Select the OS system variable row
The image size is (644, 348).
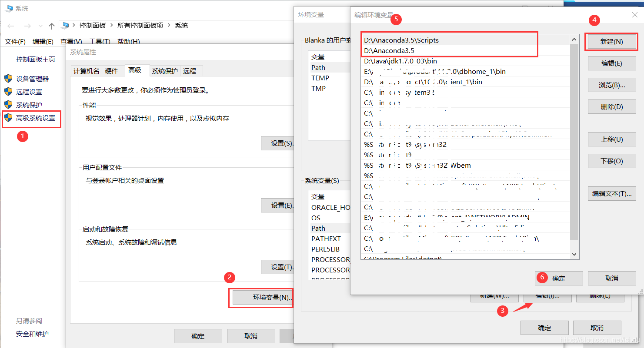click(x=330, y=218)
